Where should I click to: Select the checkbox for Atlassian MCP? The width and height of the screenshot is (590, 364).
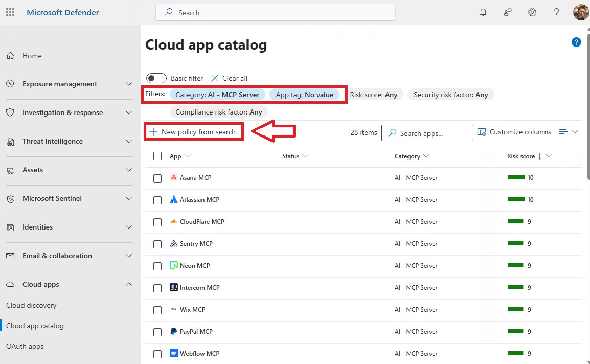tap(157, 200)
